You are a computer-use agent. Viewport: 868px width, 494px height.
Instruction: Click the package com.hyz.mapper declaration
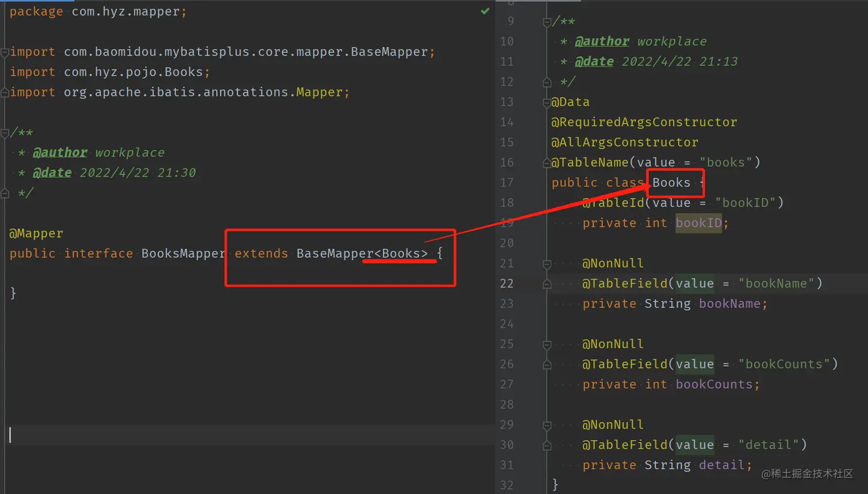pyautogui.click(x=98, y=11)
